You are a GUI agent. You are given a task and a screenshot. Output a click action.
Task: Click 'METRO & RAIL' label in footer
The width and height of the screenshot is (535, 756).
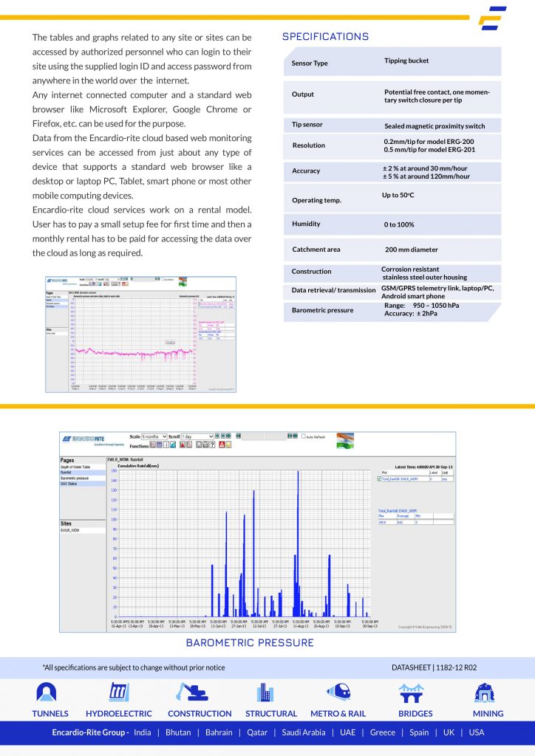[338, 714]
